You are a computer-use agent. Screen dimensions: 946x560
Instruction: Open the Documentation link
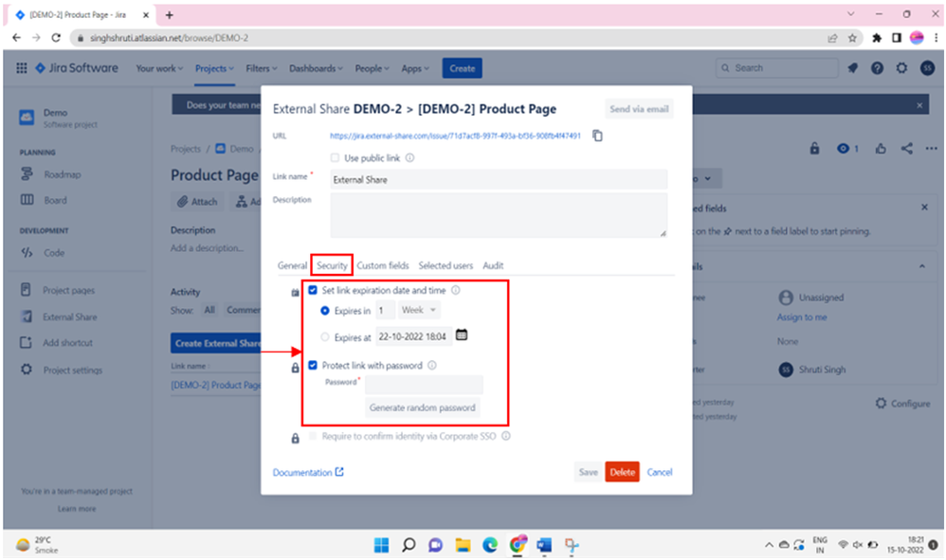pyautogui.click(x=308, y=472)
